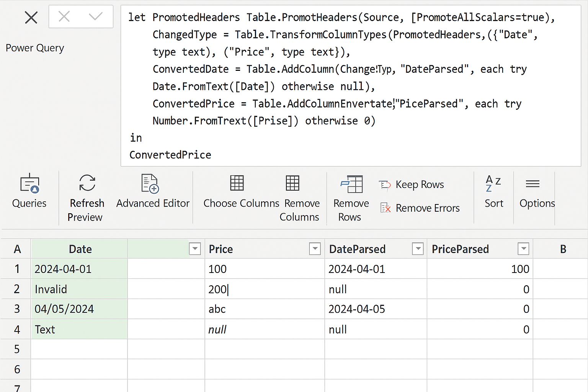The width and height of the screenshot is (588, 392).
Task: Click the Refresh Preview label
Action: pyautogui.click(x=86, y=210)
